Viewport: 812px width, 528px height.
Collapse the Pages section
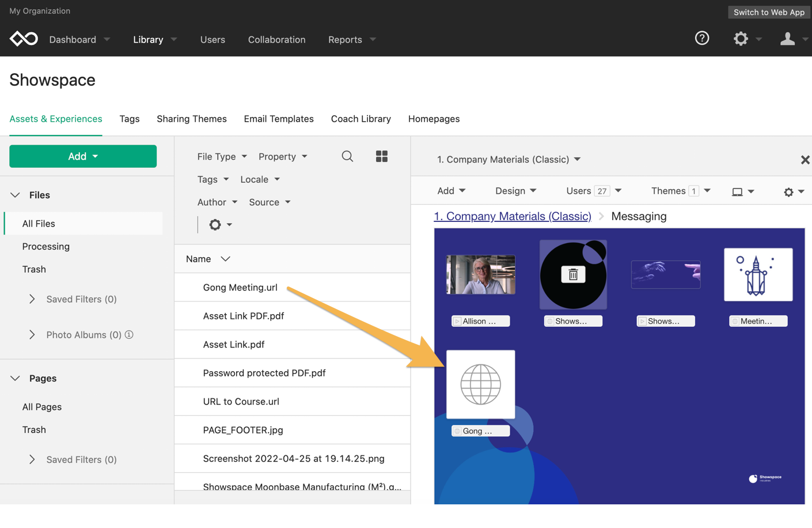pos(16,378)
